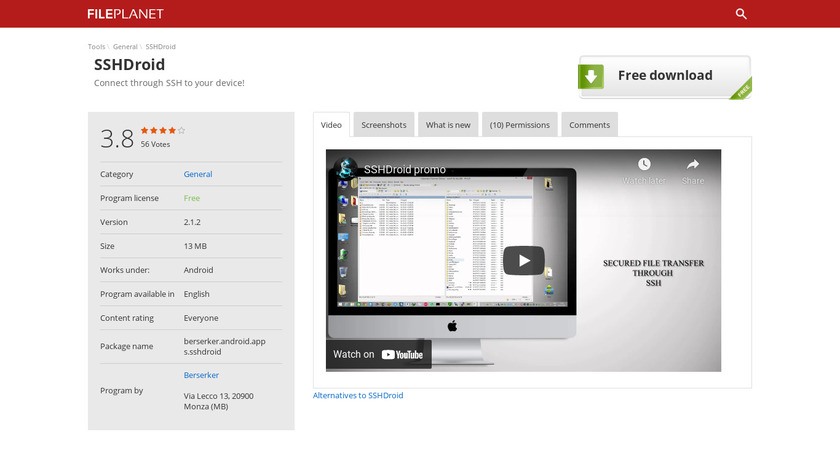Open the (10) Permissions tab
Image resolution: width=840 pixels, height=472 pixels.
[520, 125]
